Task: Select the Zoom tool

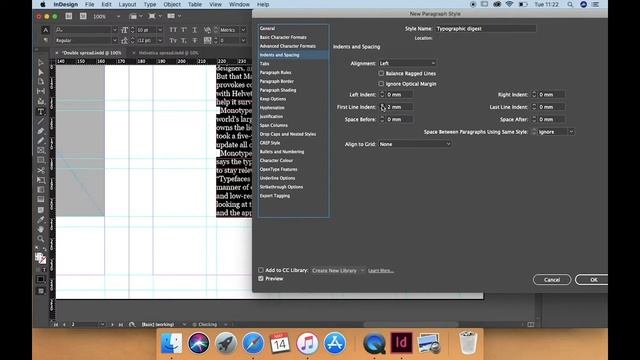Action: (41, 239)
